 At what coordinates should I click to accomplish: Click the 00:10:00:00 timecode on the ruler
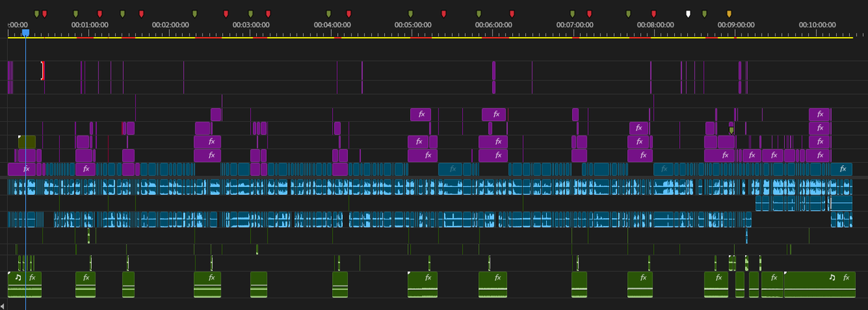point(817,24)
